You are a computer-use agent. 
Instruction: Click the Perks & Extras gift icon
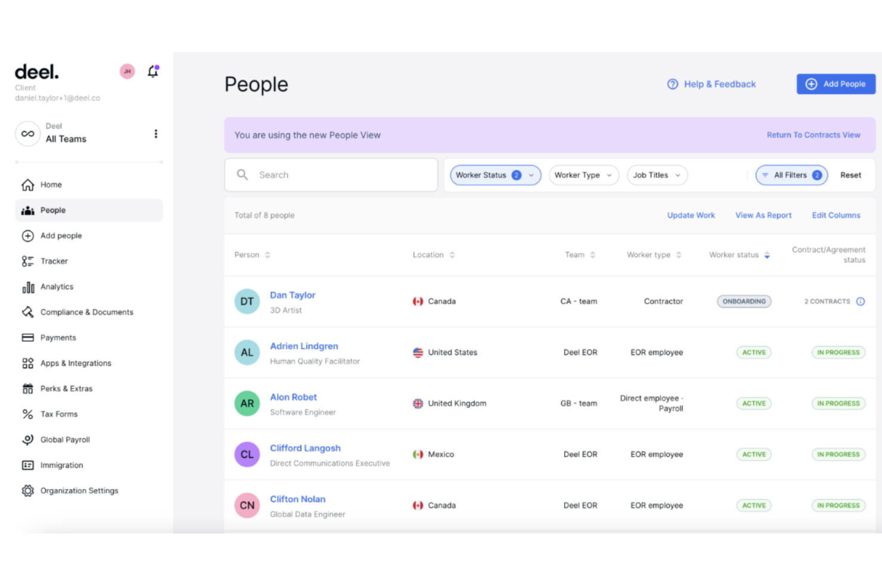pos(27,389)
